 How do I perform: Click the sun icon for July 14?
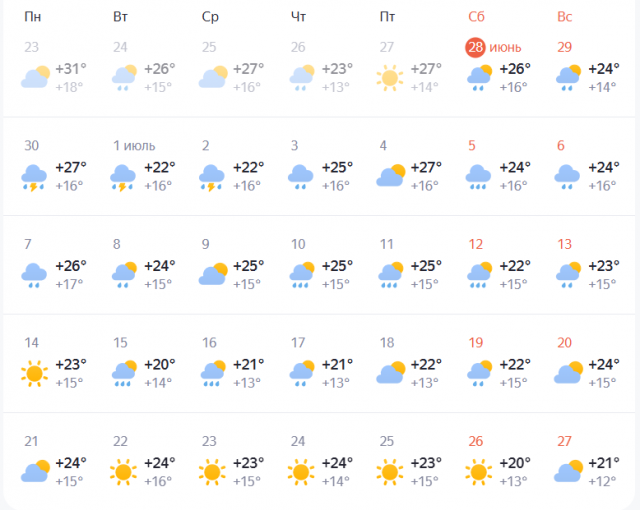[x=34, y=373]
